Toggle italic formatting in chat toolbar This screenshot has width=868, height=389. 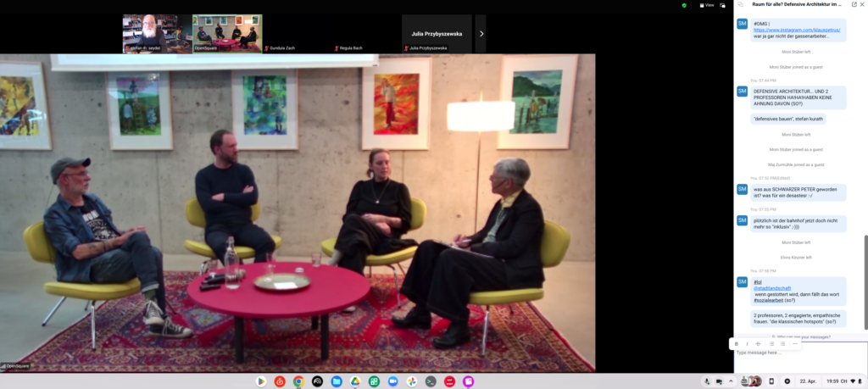point(747,343)
